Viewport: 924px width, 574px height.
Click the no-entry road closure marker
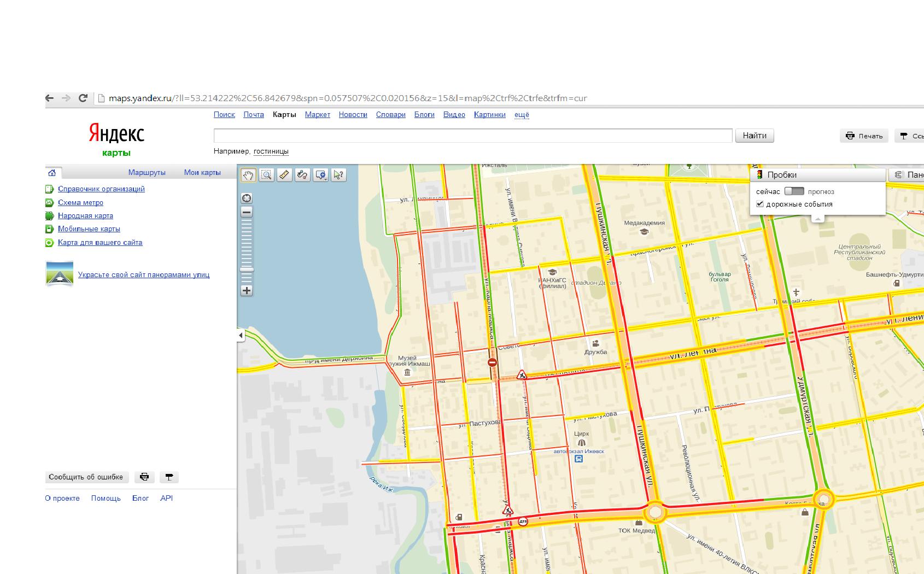pyautogui.click(x=493, y=362)
